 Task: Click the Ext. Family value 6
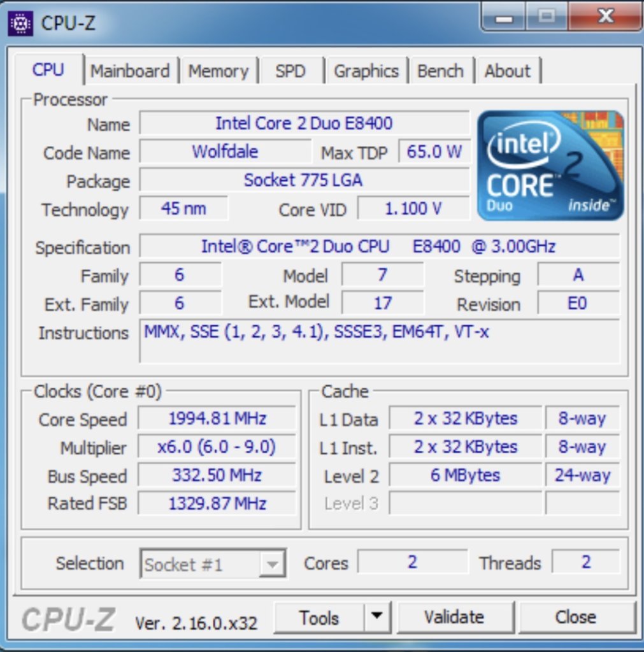click(x=180, y=302)
